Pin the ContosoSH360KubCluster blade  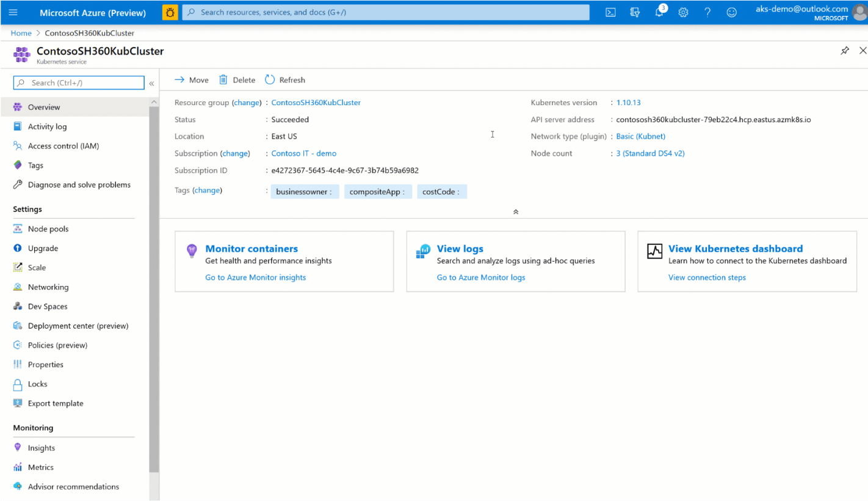(x=845, y=51)
